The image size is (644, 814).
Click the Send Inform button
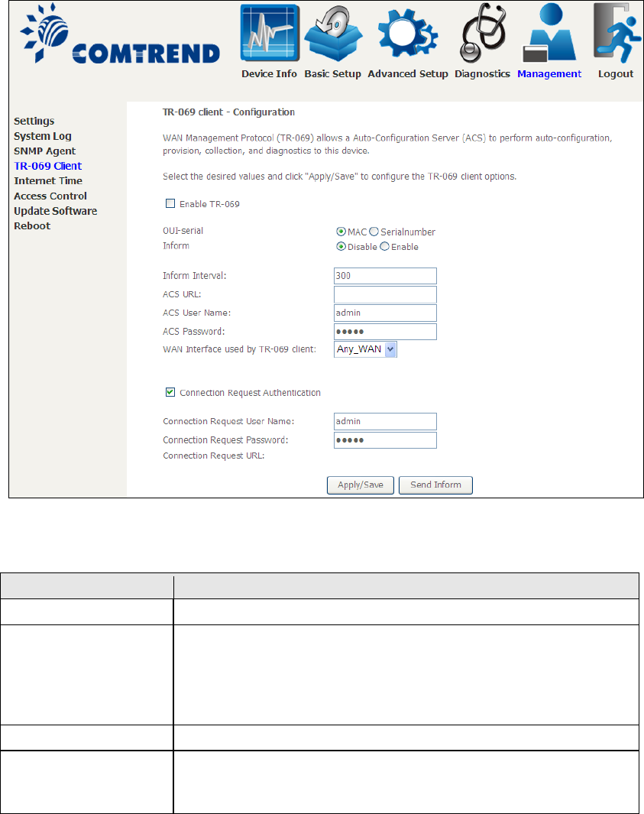pos(436,485)
